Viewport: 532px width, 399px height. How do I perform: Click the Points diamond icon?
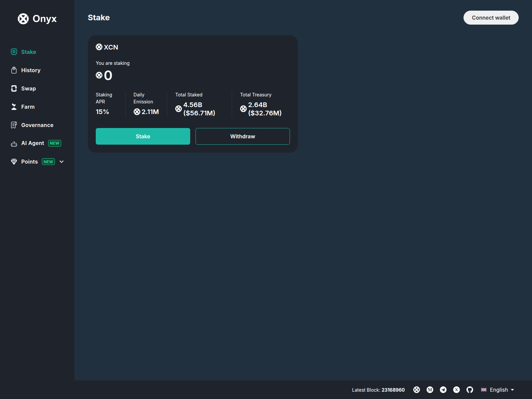tap(14, 162)
